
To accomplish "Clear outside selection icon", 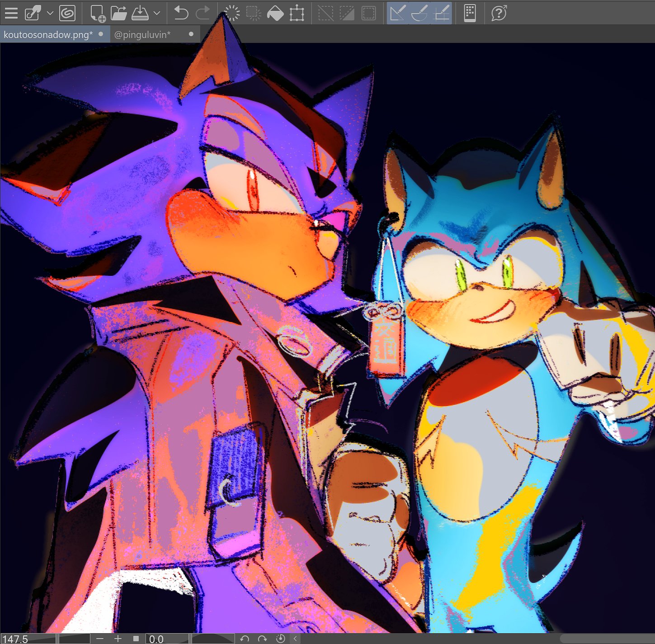I will [x=254, y=13].
